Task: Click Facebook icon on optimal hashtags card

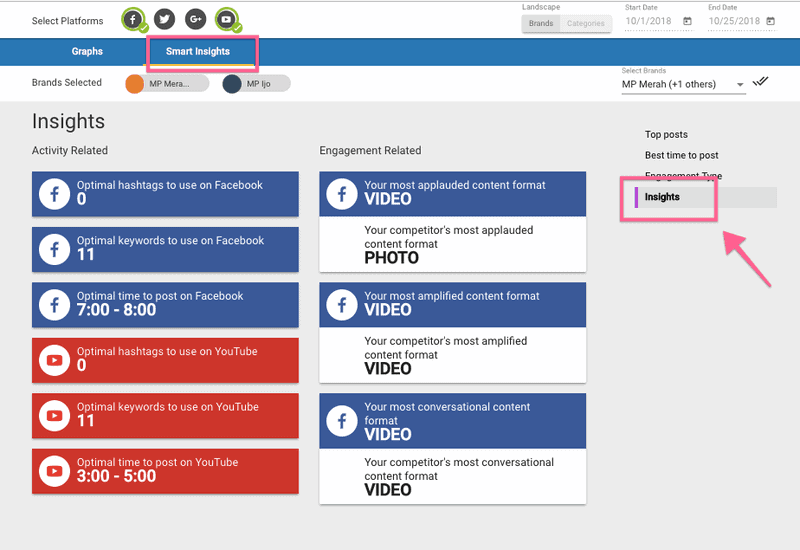Action: 54,192
